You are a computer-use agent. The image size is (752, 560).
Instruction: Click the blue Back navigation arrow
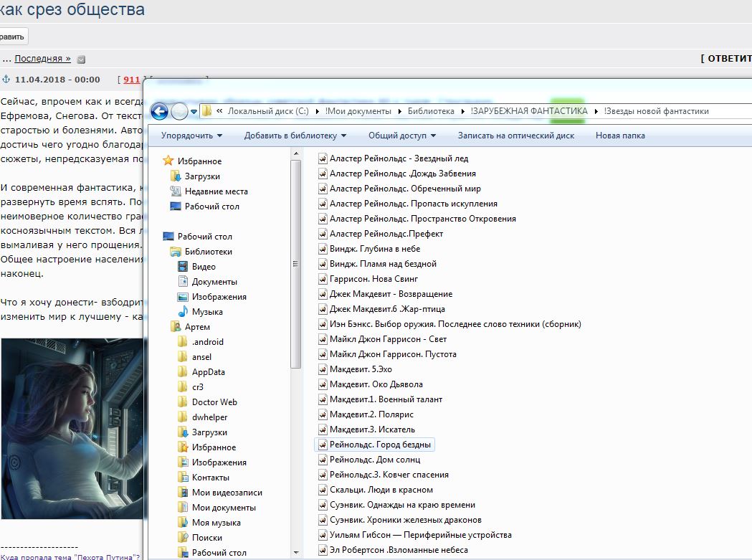[x=160, y=111]
